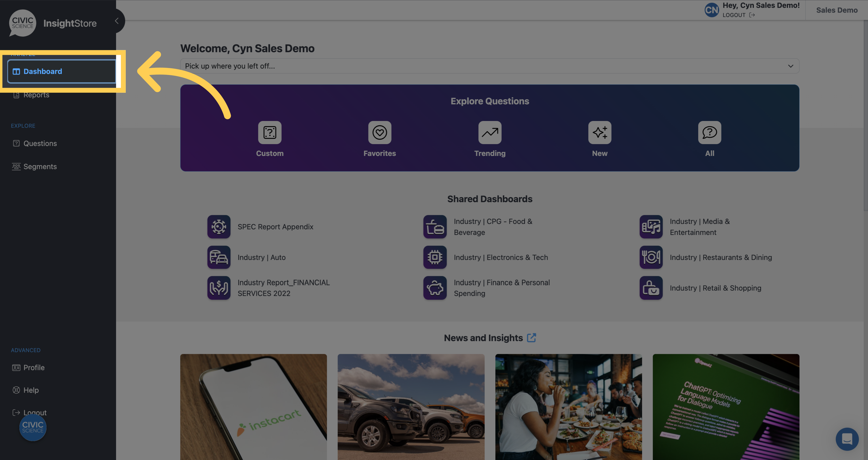Click the News and Insights external link icon
Image resolution: width=868 pixels, height=460 pixels.
pos(531,338)
